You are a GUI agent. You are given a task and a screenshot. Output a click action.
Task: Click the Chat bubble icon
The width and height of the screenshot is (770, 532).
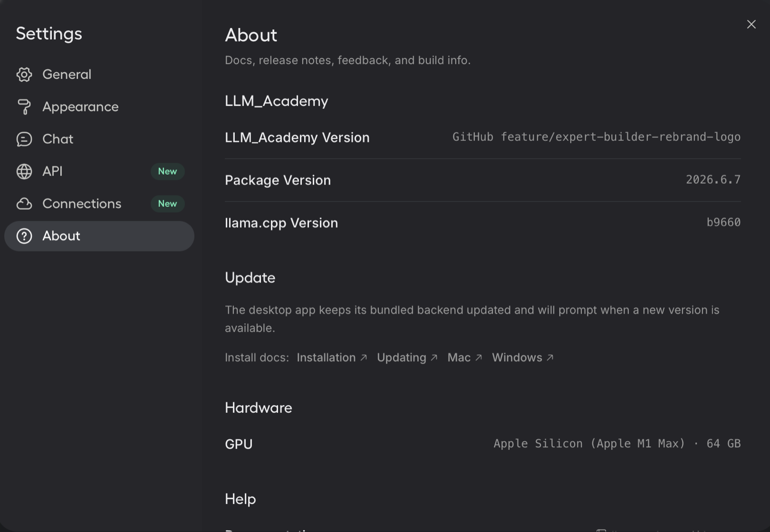coord(24,139)
